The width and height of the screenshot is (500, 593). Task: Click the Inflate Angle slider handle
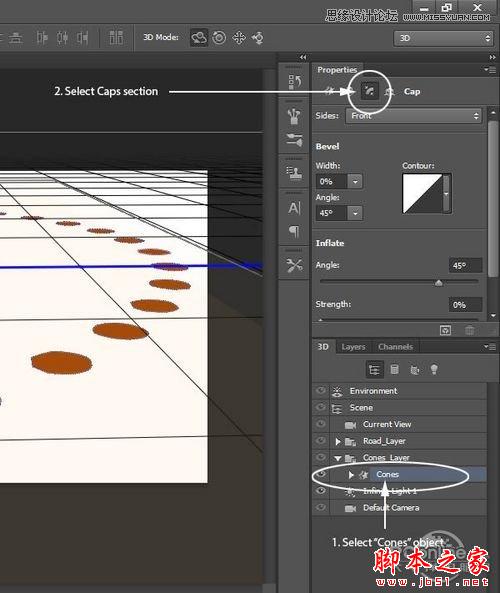[438, 283]
